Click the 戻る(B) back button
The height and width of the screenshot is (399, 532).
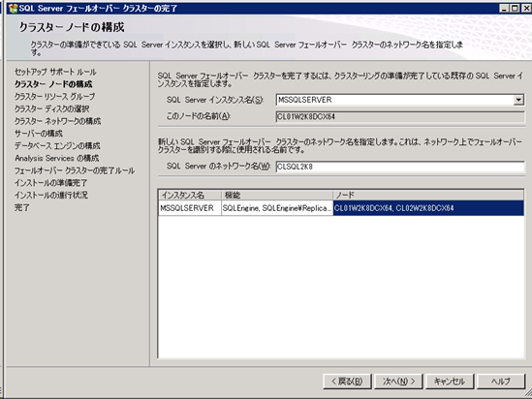coord(347,382)
